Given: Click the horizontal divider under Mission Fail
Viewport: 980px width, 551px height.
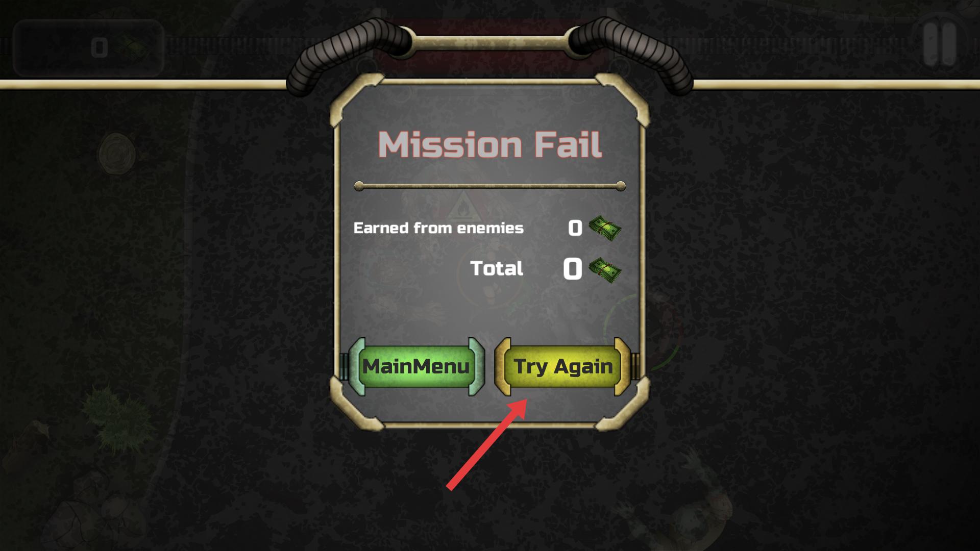Looking at the screenshot, I should pyautogui.click(x=490, y=186).
